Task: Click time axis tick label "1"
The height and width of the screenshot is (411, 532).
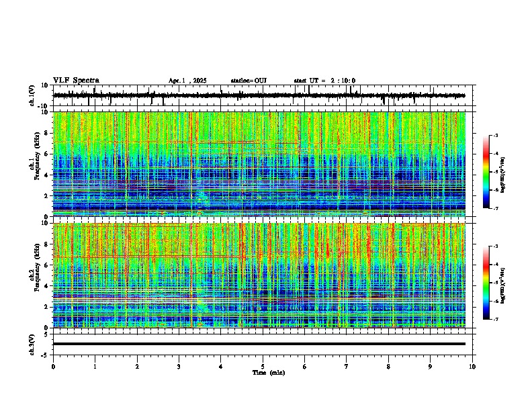Action: [x=95, y=367]
